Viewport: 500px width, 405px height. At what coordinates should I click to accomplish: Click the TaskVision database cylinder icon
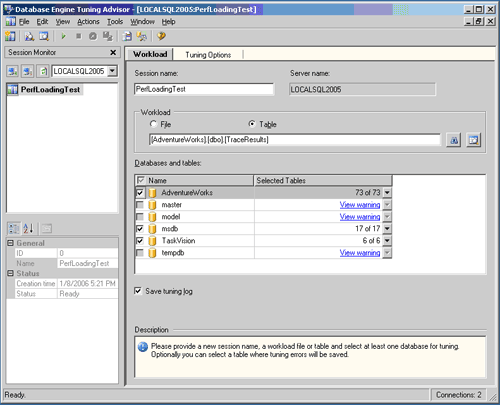[152, 241]
